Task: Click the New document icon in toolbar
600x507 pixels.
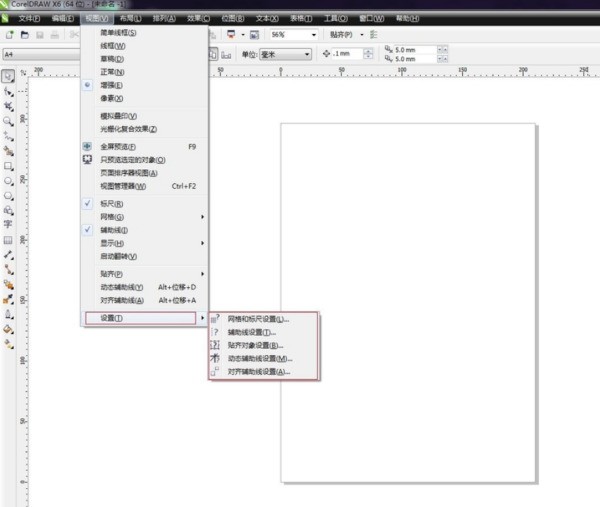Action: coord(9,34)
